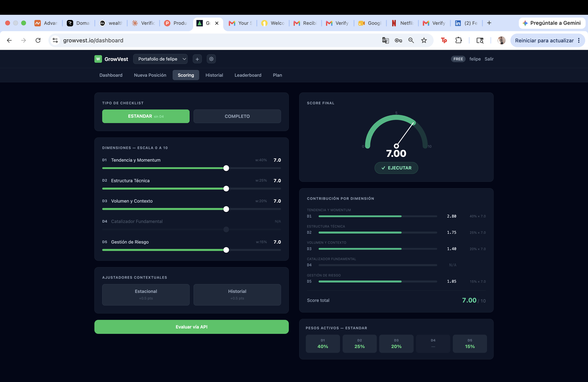The image size is (588, 382).
Task: Toggle the Historial +0.5 pts adjuster
Action: (237, 295)
